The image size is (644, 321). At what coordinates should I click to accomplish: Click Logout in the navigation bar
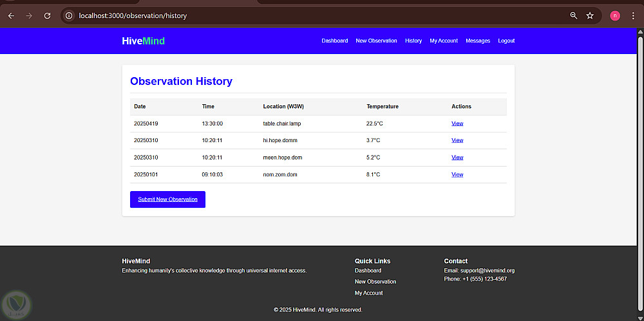pos(506,41)
